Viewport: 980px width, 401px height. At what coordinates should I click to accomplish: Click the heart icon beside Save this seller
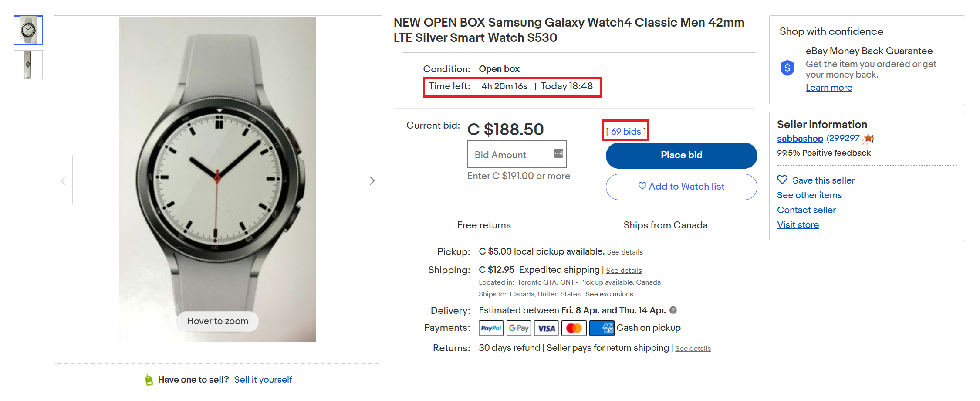coord(782,180)
